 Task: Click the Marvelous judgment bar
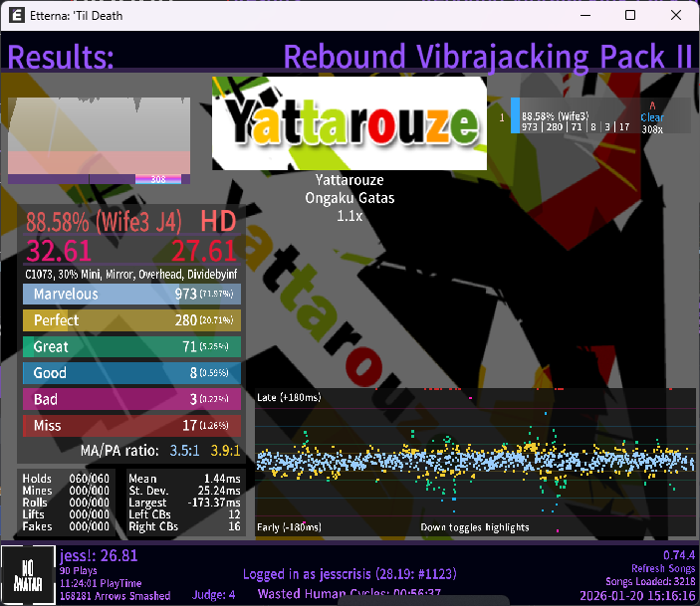click(x=131, y=295)
